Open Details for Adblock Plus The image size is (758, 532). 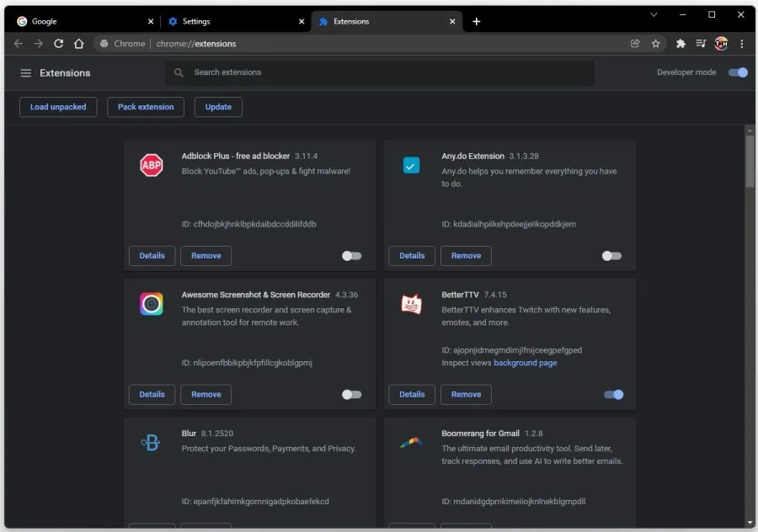[152, 256]
